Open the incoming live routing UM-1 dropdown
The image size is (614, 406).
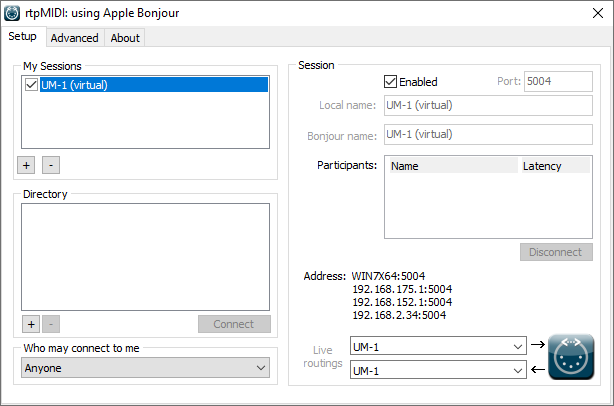tap(438, 370)
